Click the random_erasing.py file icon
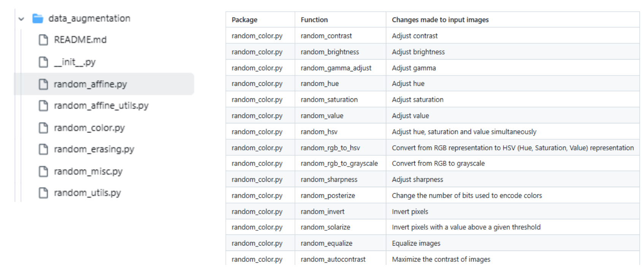644x271 pixels. coord(43,150)
